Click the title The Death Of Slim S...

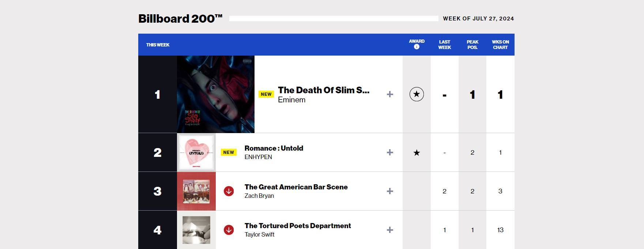coord(324,90)
